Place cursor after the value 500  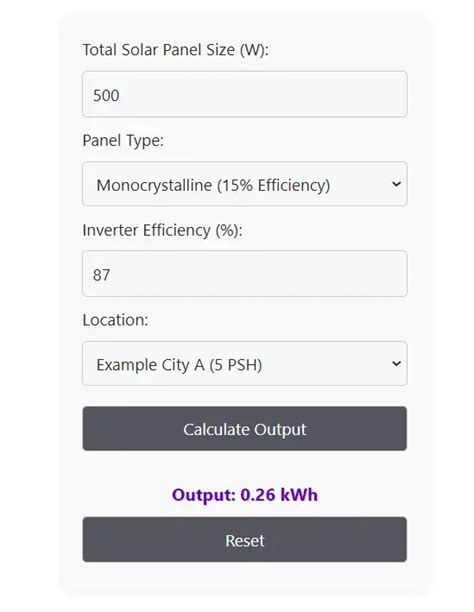(121, 95)
